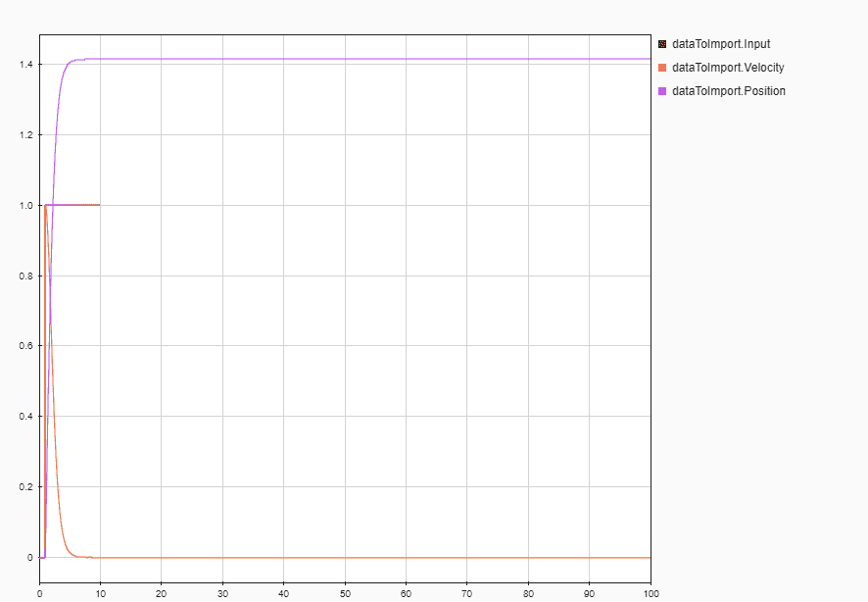Click the x-axis tick label 80

pos(528,593)
